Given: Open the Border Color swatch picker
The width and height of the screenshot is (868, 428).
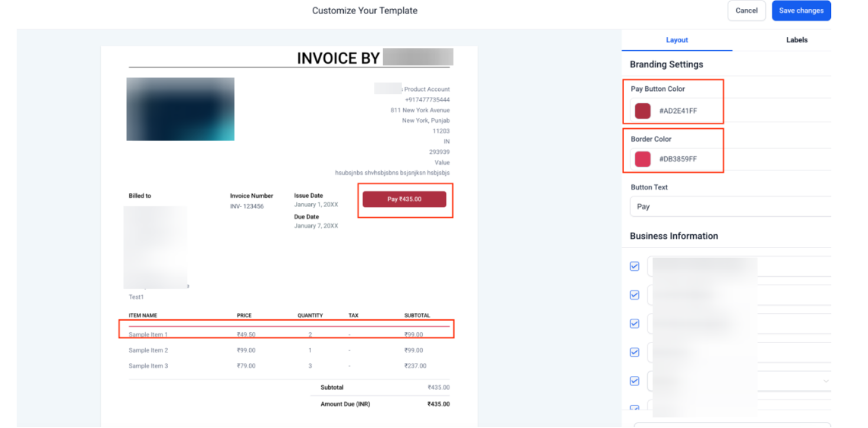Looking at the screenshot, I should 642,159.
